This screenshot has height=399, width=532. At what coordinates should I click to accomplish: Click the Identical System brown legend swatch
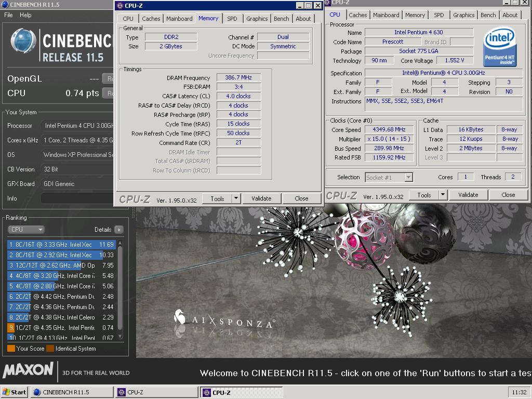pos(50,349)
